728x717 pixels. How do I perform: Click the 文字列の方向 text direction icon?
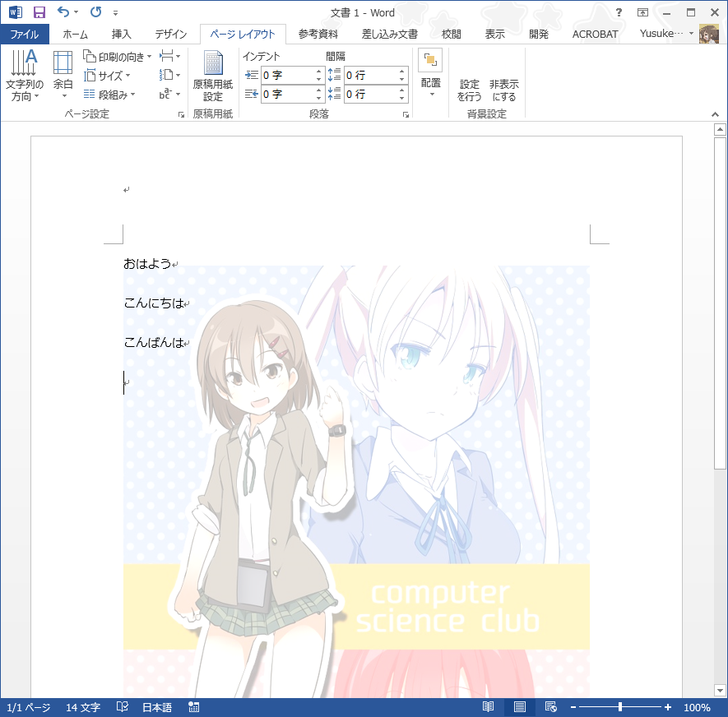coord(25,76)
